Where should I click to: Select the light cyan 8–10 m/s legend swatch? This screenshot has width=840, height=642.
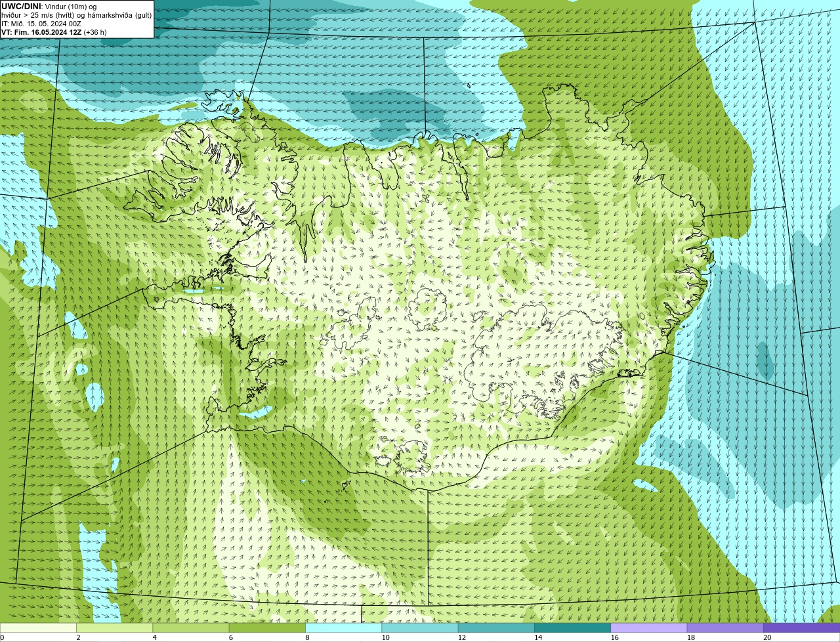point(343,628)
